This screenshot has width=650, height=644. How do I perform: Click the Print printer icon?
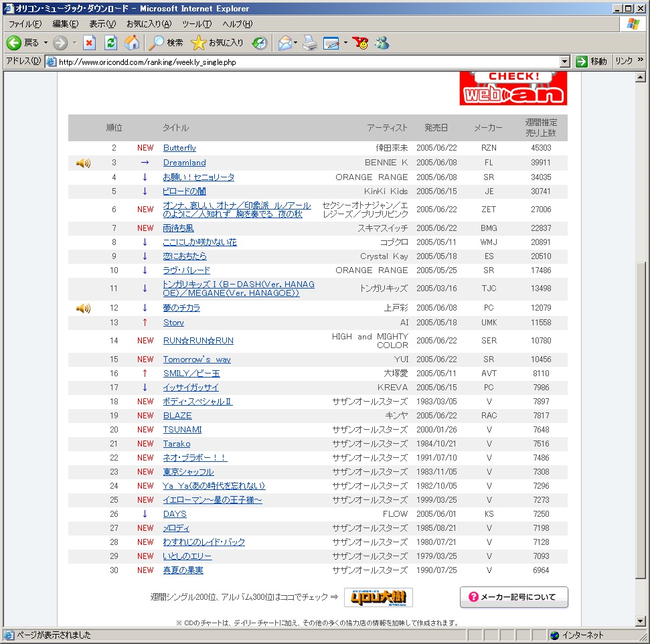310,43
